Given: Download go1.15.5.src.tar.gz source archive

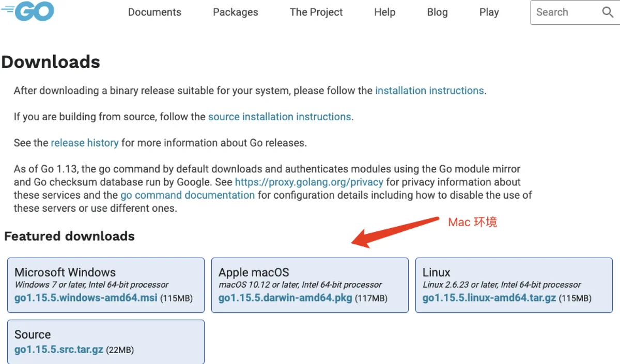Looking at the screenshot, I should (x=59, y=350).
